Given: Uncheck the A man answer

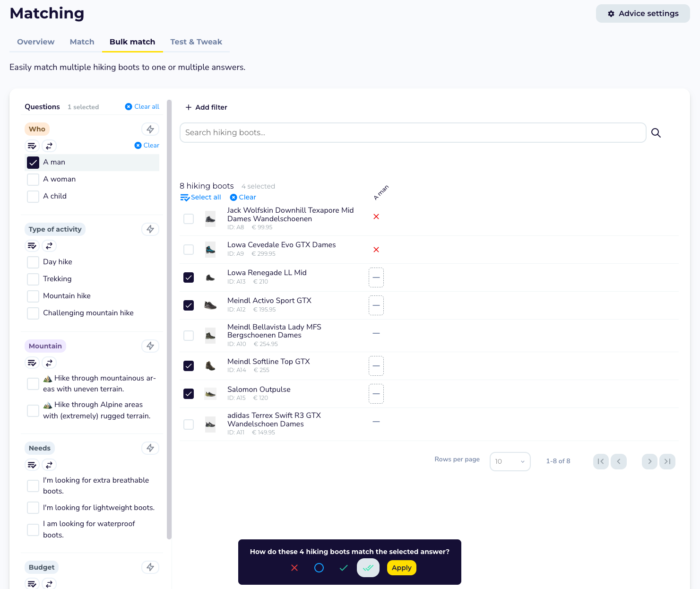Looking at the screenshot, I should pos(33,163).
